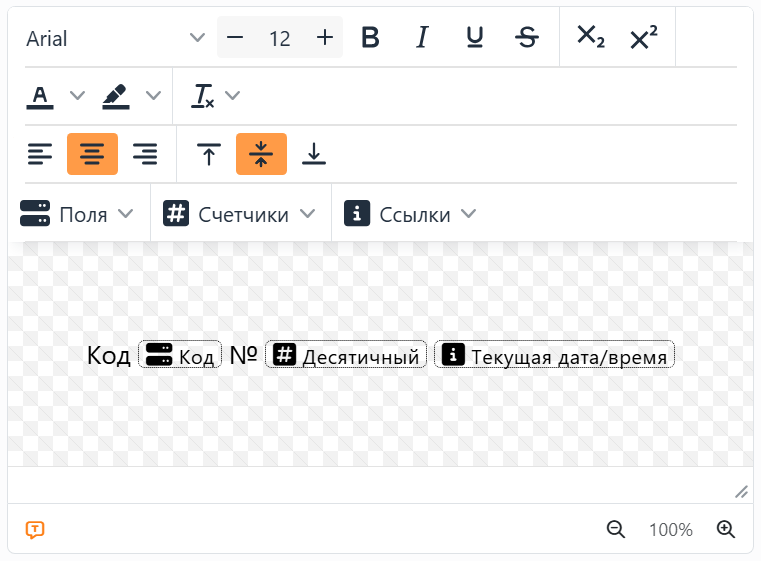Click the text color icon

click(40, 96)
